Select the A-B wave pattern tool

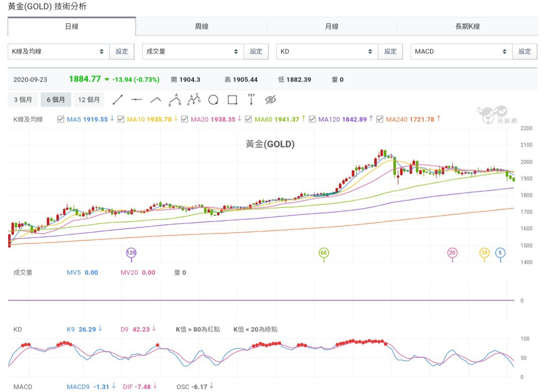pos(175,99)
